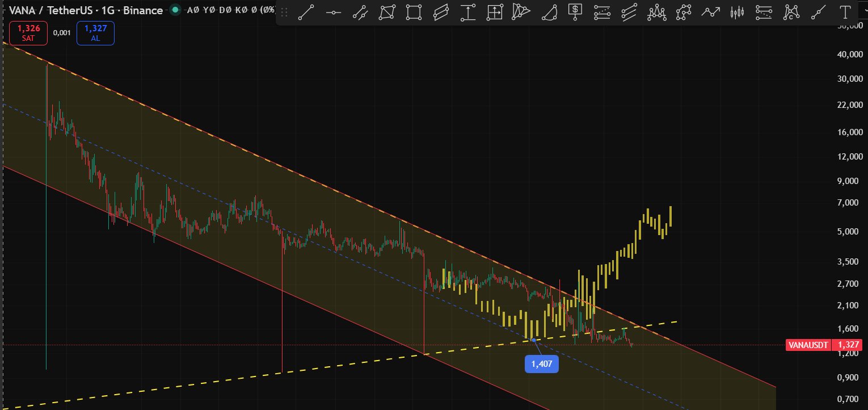868x410 pixels.
Task: Choose the Polyline closed-shape tool
Action: 683,12
